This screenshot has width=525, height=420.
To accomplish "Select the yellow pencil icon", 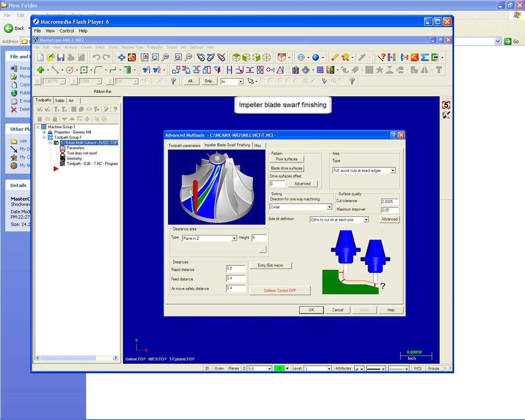I will tap(335, 57).
